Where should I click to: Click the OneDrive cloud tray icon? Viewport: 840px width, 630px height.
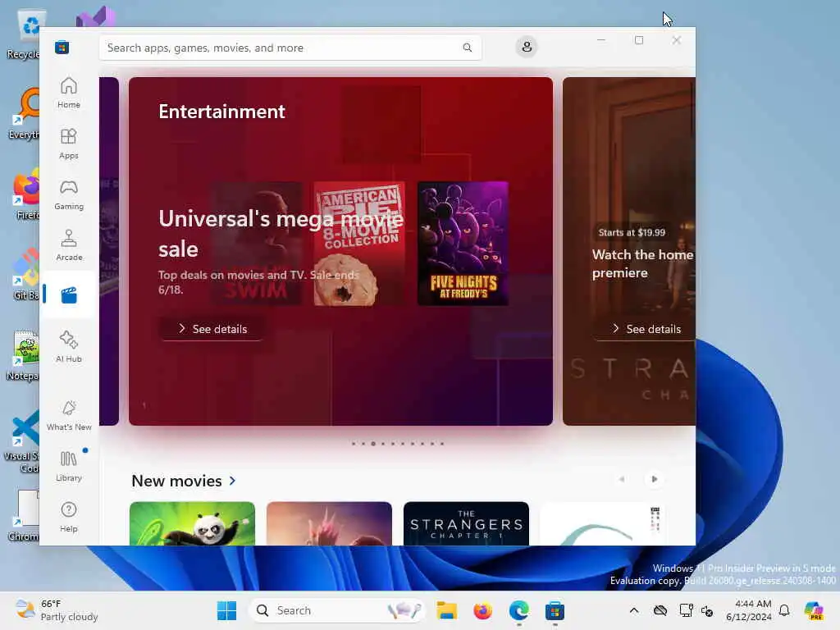[x=660, y=610]
